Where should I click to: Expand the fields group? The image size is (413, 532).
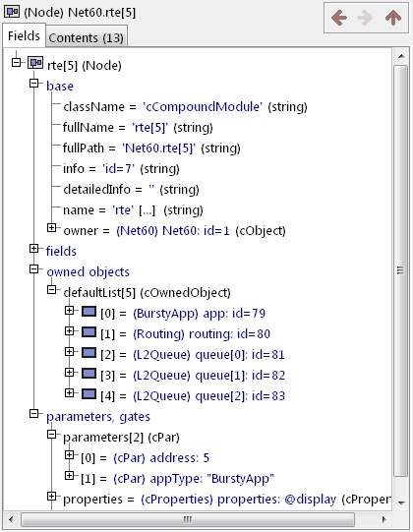(x=34, y=249)
